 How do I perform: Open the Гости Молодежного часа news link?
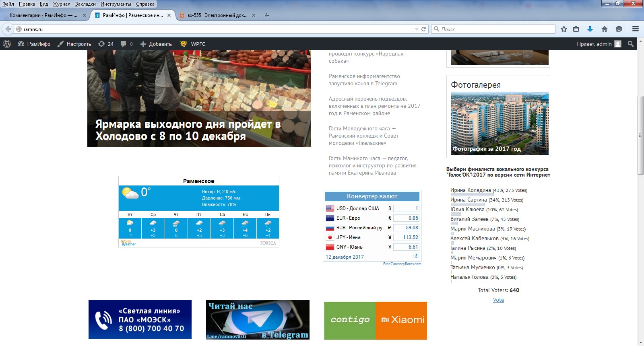click(363, 136)
